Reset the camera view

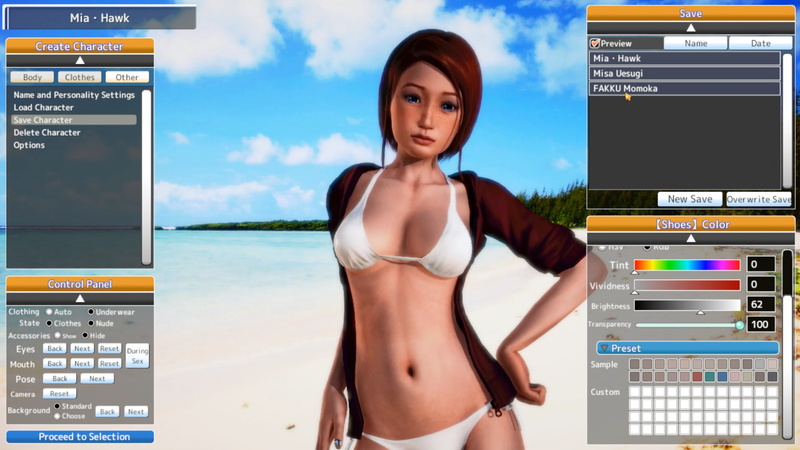[59, 393]
